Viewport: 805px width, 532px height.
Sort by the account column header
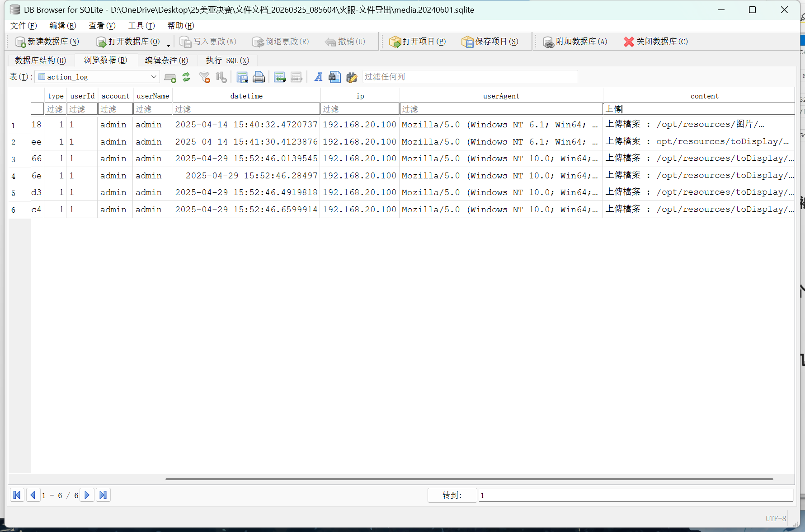point(115,96)
